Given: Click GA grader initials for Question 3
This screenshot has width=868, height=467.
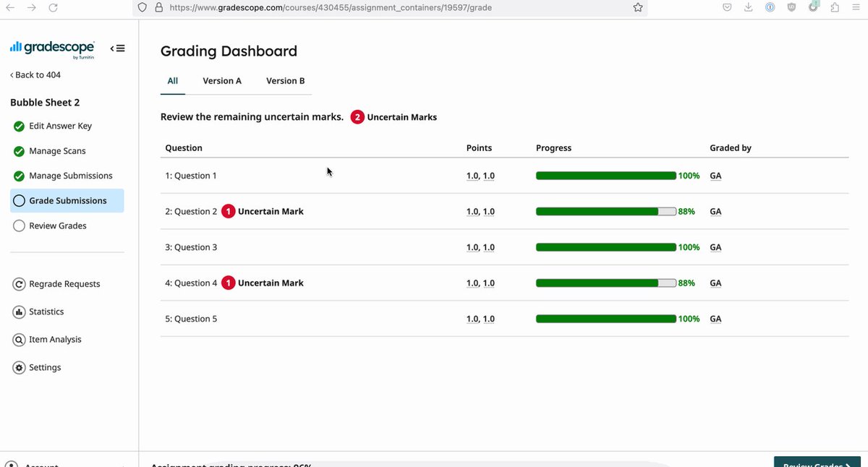Looking at the screenshot, I should click(715, 247).
